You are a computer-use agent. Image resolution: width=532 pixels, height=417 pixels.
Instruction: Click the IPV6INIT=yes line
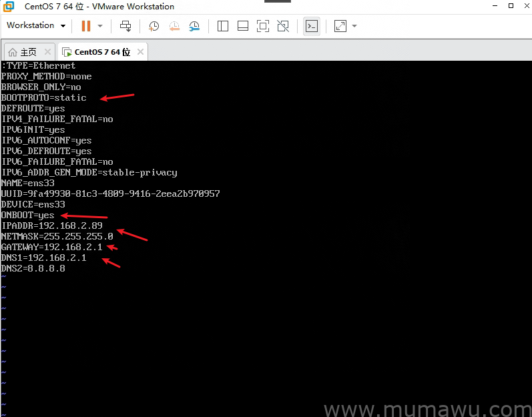[33, 130]
